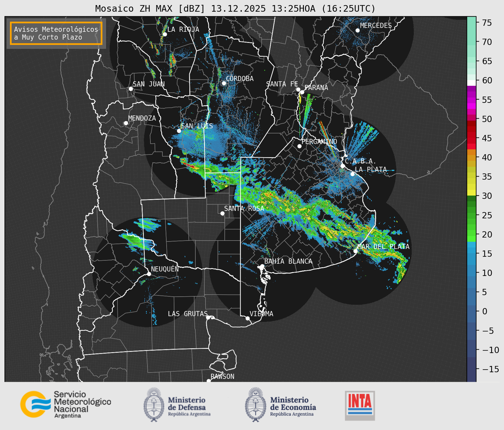Select the San Juan marker dot
Image resolution: width=504 pixels, height=430 pixels.
(x=131, y=89)
